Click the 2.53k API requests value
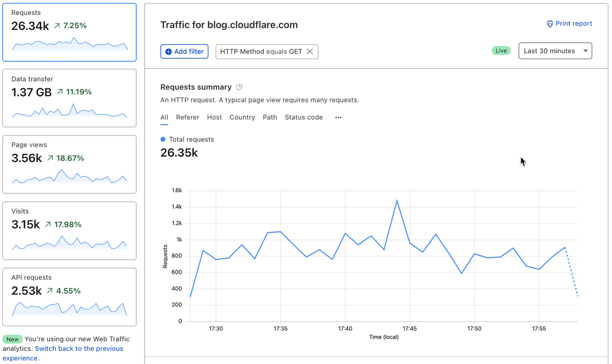The image size is (612, 364). pyautogui.click(x=26, y=291)
